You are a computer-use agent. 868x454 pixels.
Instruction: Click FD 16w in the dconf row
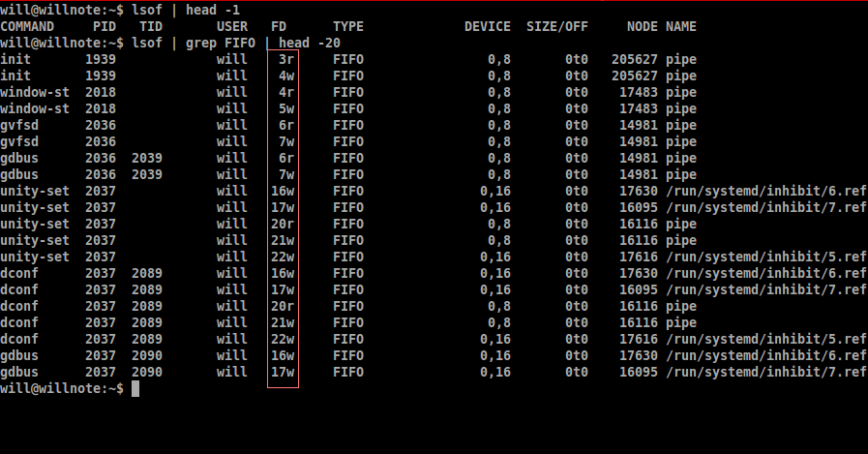[283, 274]
